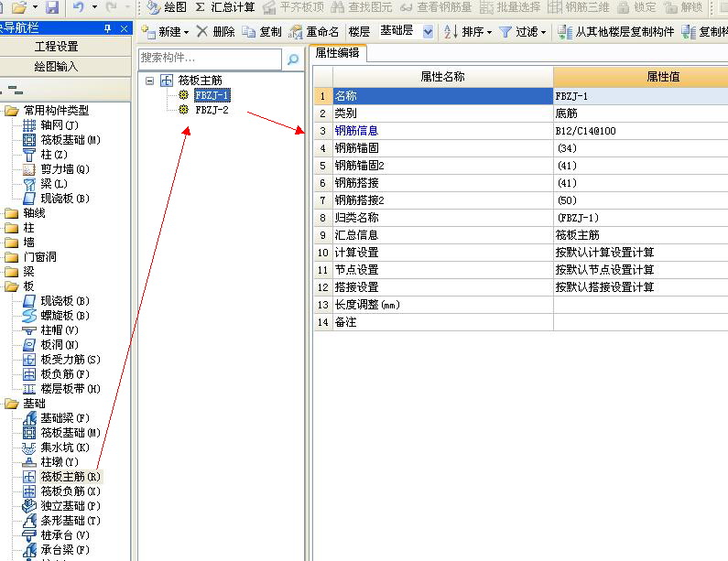The image size is (728, 561).
Task: Click 钢筋三维 rebar 3D view
Action: click(x=579, y=7)
